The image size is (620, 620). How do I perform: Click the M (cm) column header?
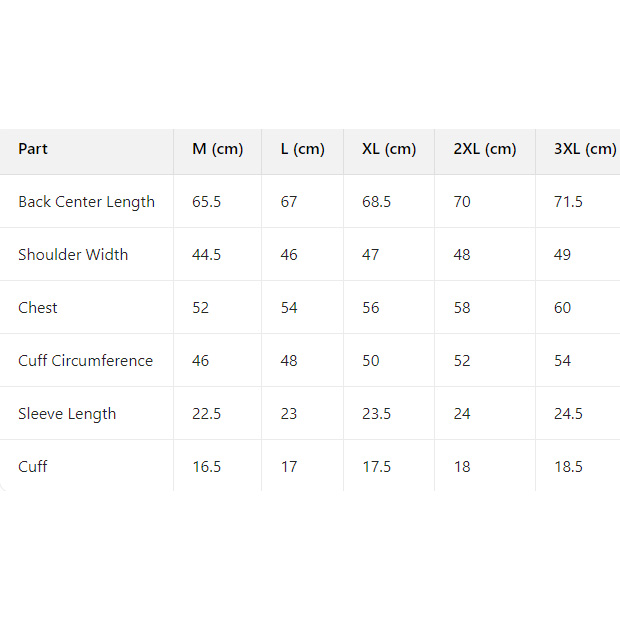click(x=217, y=149)
